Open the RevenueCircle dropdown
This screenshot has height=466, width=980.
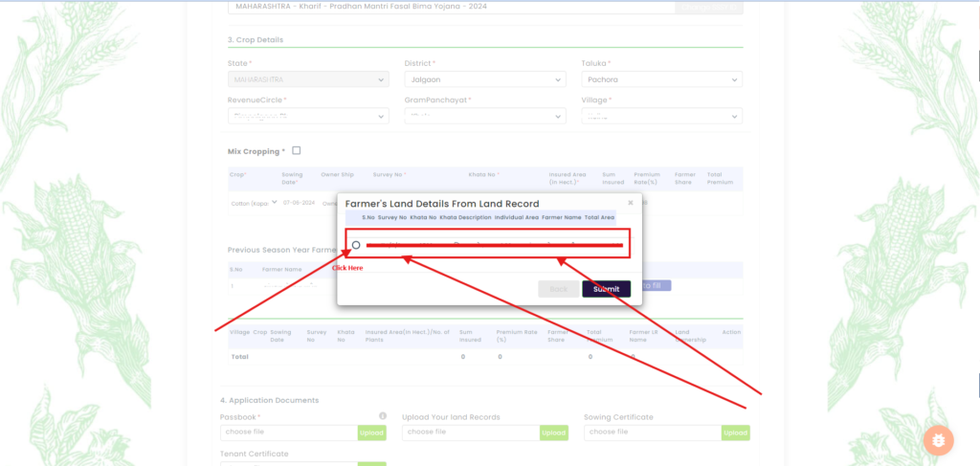coord(307,116)
